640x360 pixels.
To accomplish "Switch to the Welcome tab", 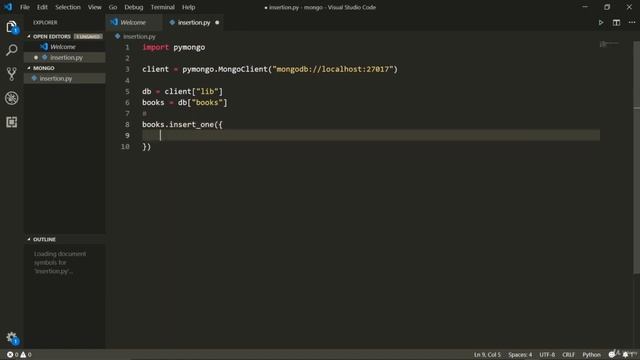I will (x=134, y=22).
